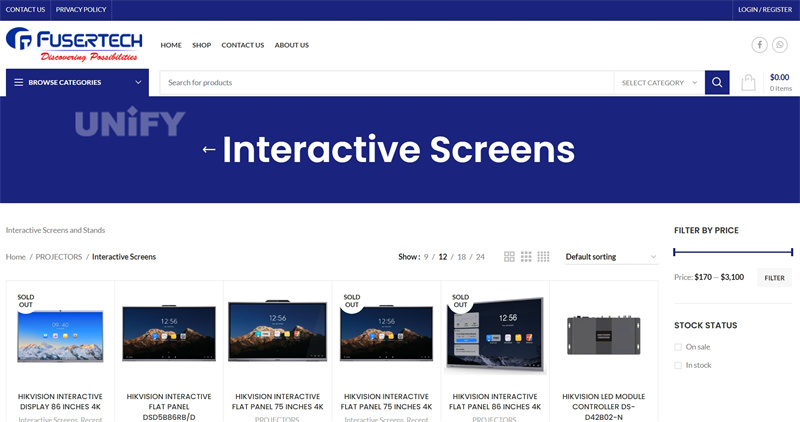Go to the Home menu item
The width and height of the screenshot is (800, 422).
pos(171,45)
